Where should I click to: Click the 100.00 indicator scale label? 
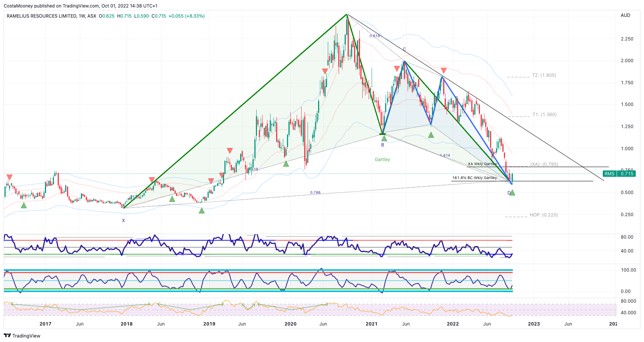(x=628, y=270)
